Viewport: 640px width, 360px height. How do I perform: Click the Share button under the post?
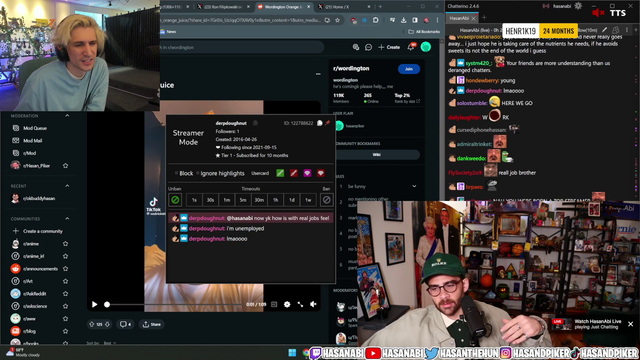point(151,324)
